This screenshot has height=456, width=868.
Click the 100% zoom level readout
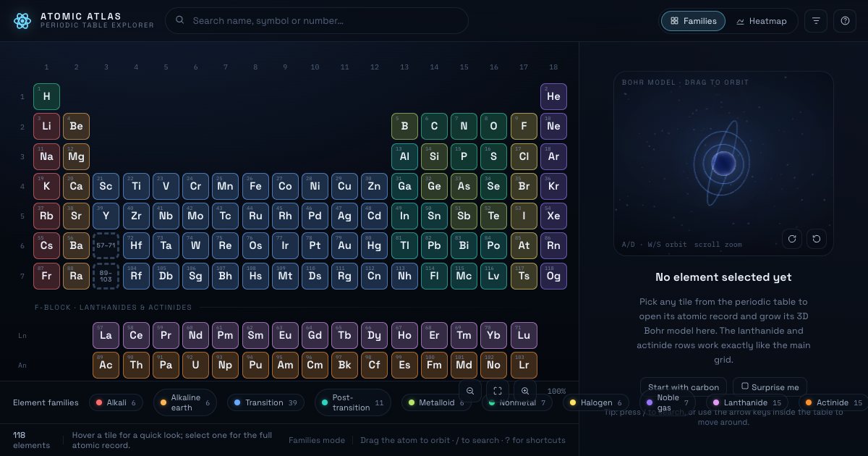coord(556,391)
